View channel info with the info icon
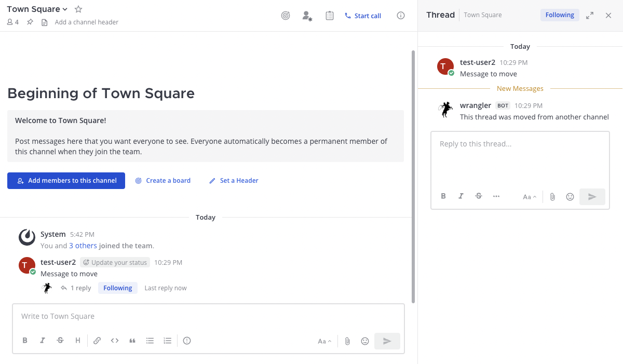Viewport: 623px width, 364px height. (401, 16)
